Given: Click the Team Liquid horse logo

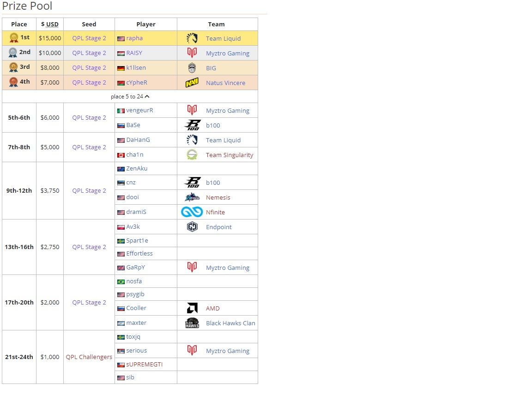Looking at the screenshot, I should [192, 38].
